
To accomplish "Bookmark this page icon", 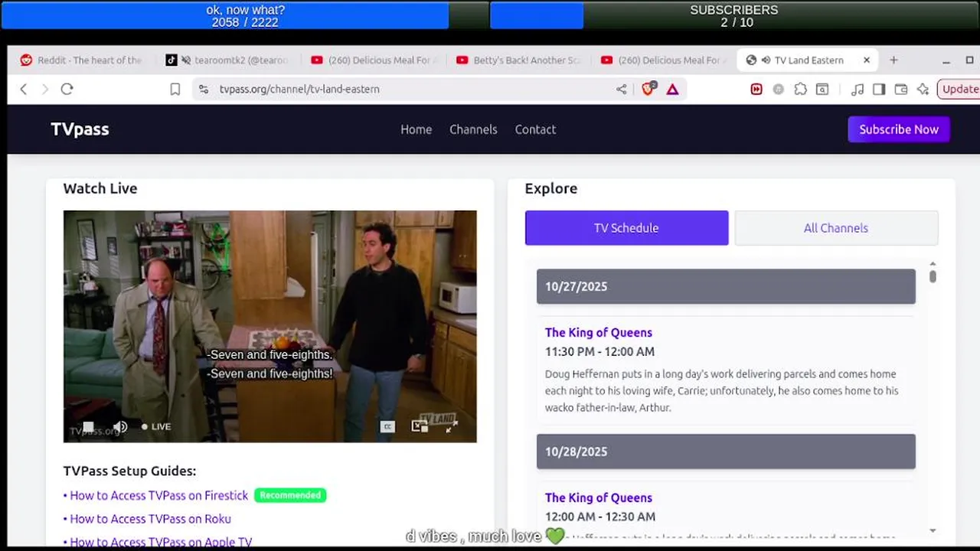I will (x=175, y=89).
